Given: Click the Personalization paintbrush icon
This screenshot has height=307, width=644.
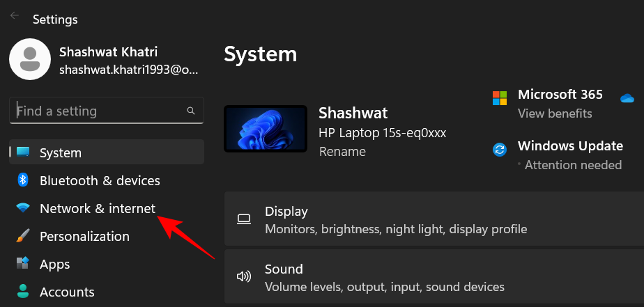Looking at the screenshot, I should click(x=23, y=236).
